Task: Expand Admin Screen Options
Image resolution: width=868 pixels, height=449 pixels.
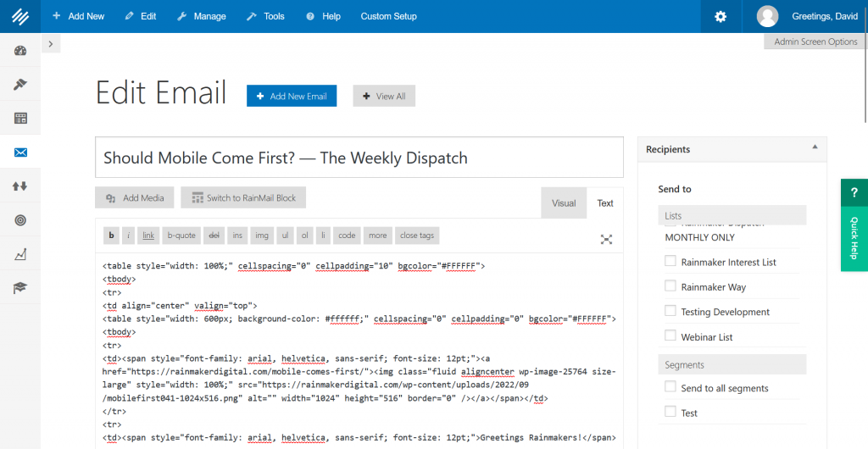Action: tap(815, 42)
